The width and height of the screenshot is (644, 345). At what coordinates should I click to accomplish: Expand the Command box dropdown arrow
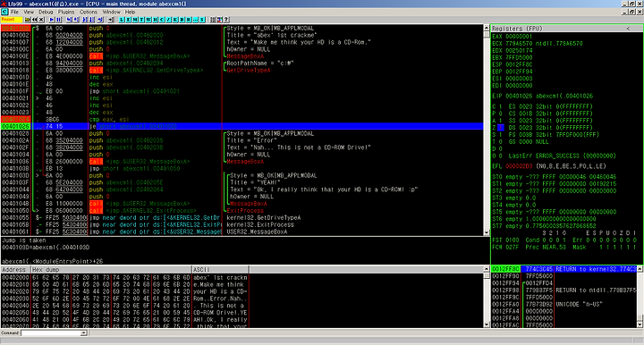[84, 333]
